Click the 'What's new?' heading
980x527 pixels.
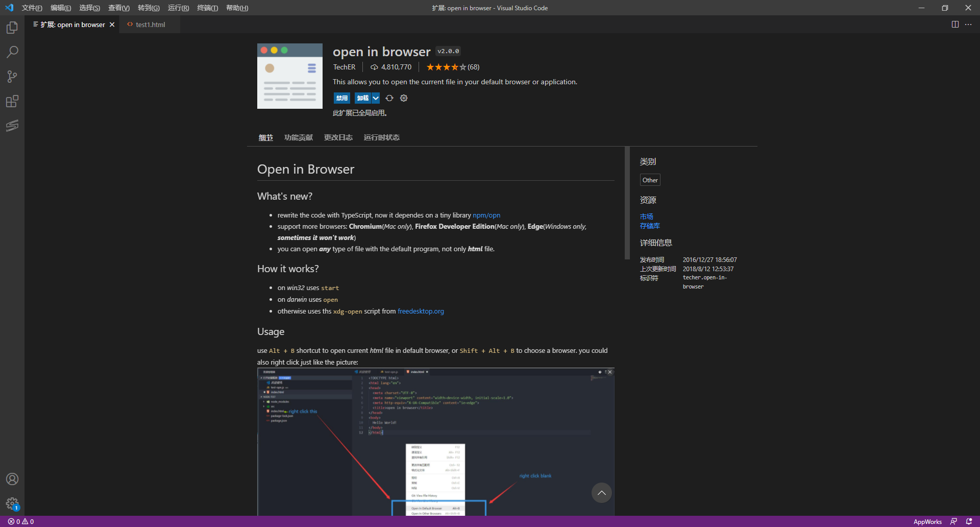click(x=285, y=196)
